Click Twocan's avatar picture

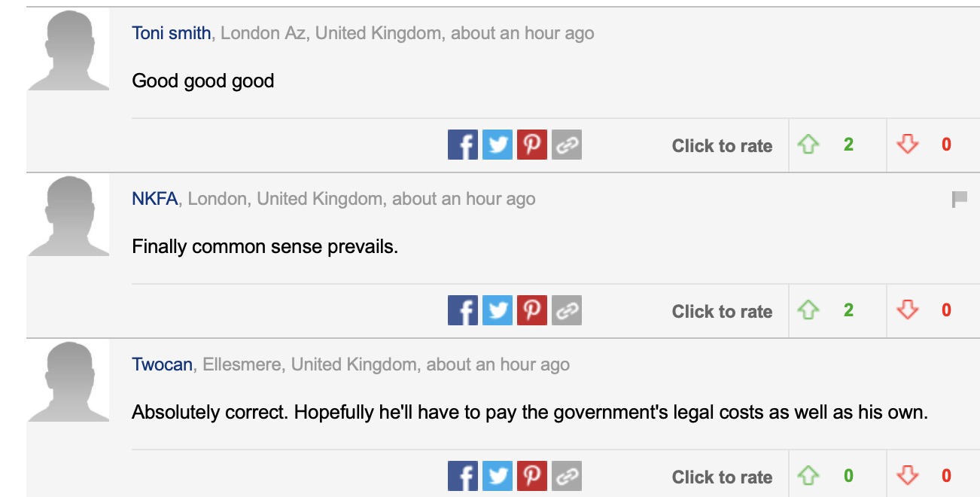point(68,382)
